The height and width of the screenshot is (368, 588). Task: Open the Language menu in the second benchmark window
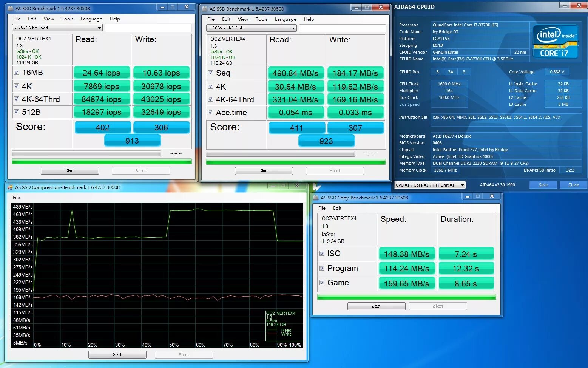[286, 19]
